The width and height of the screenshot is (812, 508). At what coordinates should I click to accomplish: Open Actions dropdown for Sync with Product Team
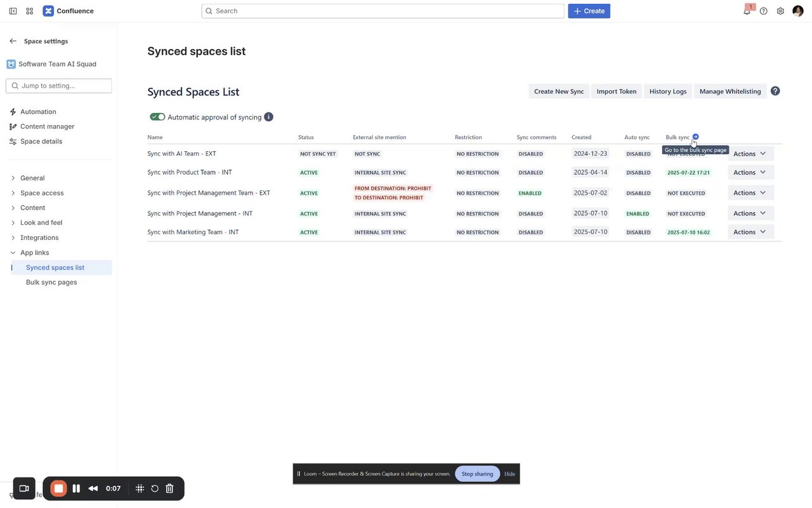pyautogui.click(x=750, y=172)
